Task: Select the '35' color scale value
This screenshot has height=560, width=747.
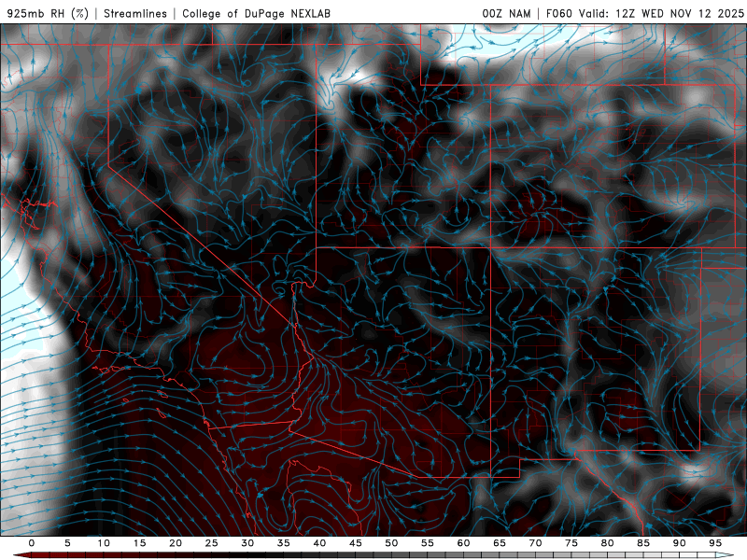Action: (284, 543)
